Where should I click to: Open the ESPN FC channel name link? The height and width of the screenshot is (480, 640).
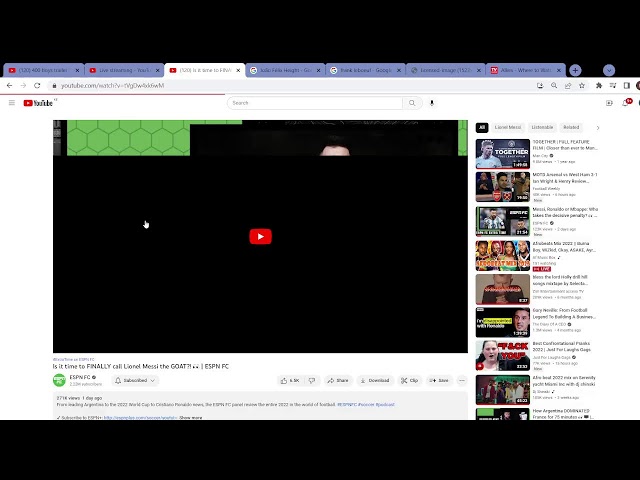tap(80, 377)
